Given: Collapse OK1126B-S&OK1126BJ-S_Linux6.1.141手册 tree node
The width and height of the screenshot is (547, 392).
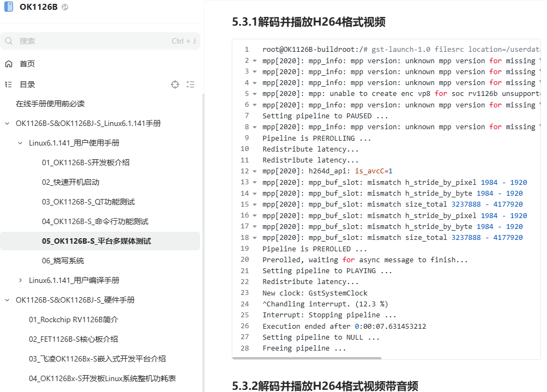Looking at the screenshot, I should coord(7,123).
